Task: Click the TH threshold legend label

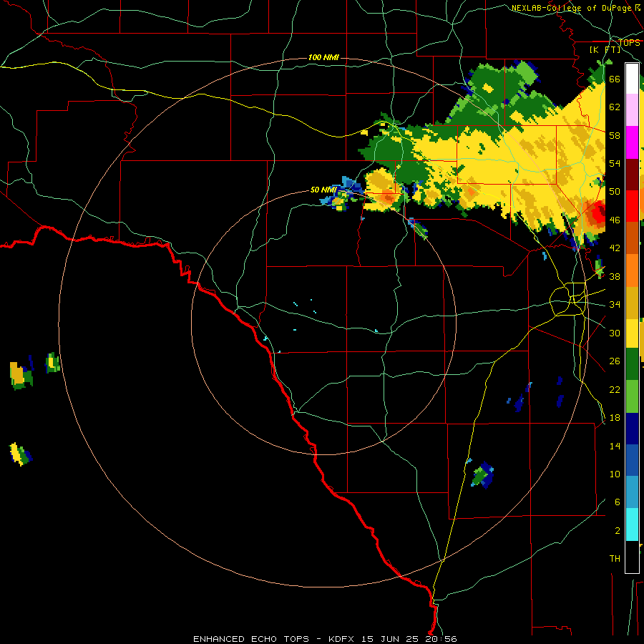Action: (x=615, y=558)
